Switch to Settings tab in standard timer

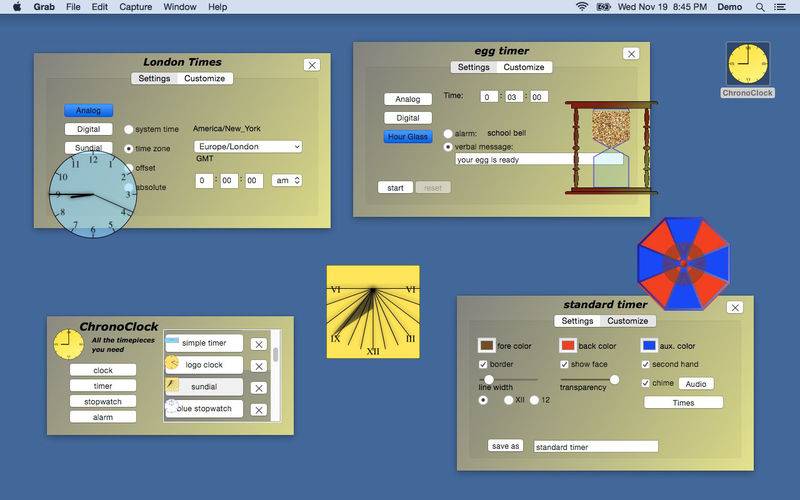(577, 321)
